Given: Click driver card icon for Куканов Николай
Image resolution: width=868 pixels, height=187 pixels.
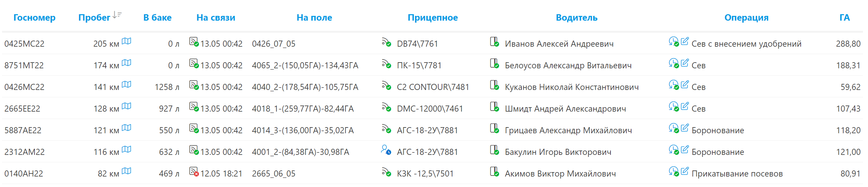Looking at the screenshot, I should (x=494, y=85).
